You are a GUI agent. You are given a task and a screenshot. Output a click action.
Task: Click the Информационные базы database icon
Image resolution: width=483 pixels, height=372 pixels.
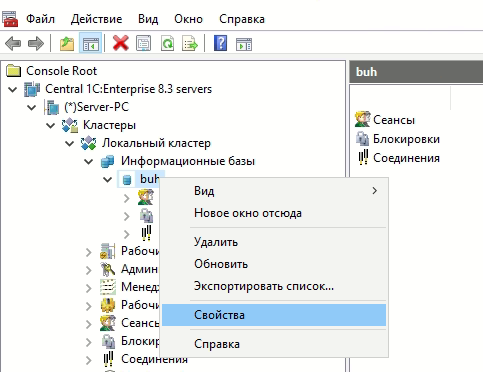coord(107,161)
